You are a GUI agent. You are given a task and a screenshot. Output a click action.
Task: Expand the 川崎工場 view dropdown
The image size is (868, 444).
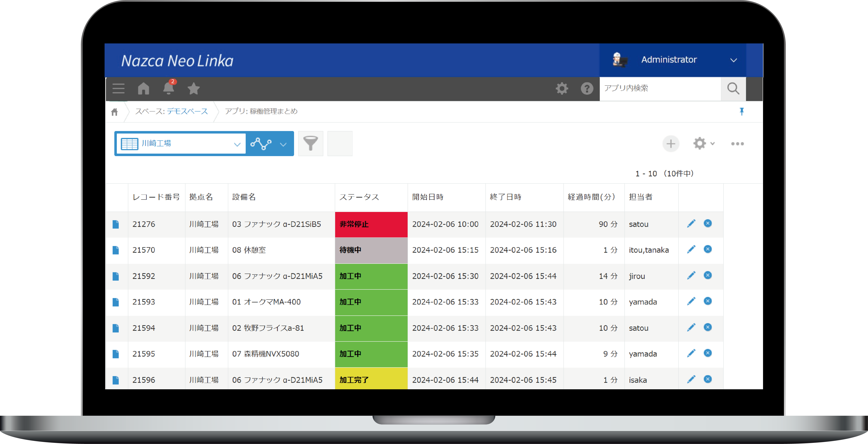[237, 144]
